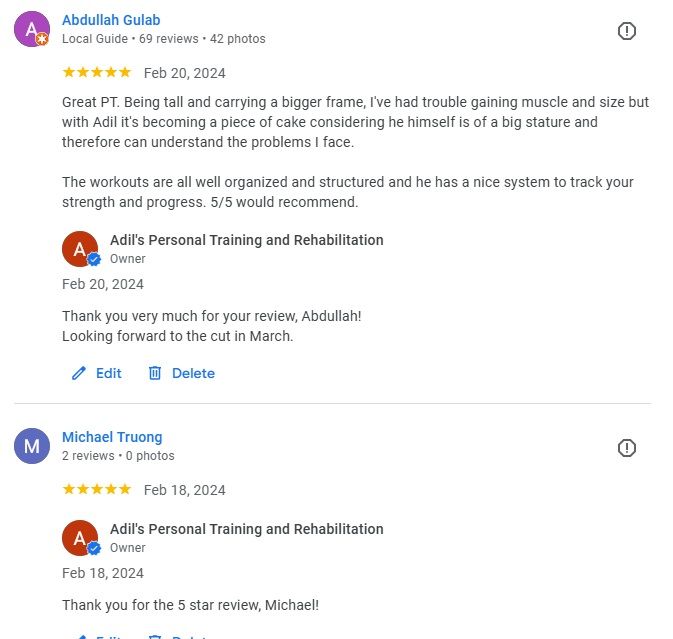Screen dimensions: 673x639
Task: Click the owner avatar in the Feb 20 reply
Action: [80, 249]
